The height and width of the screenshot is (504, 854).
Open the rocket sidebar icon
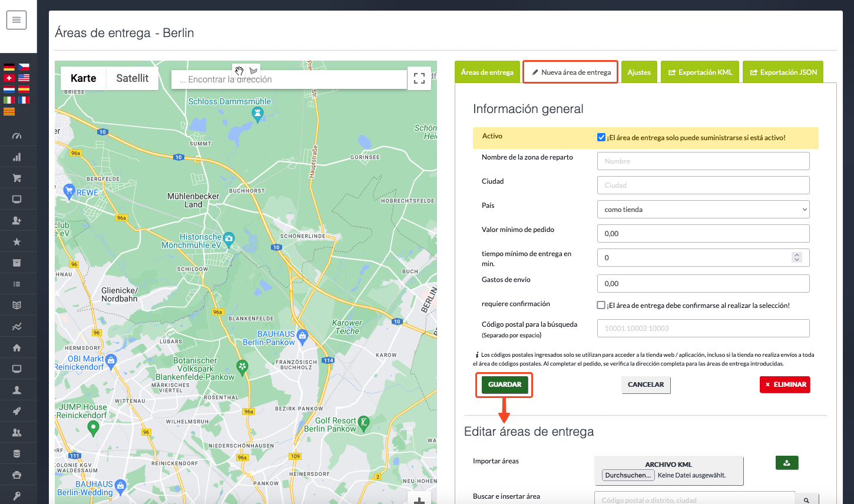16,412
